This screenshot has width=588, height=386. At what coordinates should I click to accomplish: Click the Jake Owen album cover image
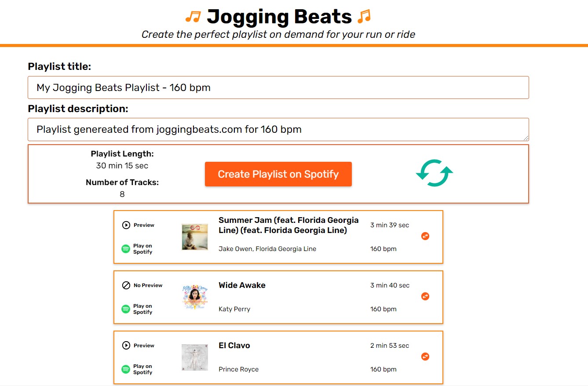point(194,236)
